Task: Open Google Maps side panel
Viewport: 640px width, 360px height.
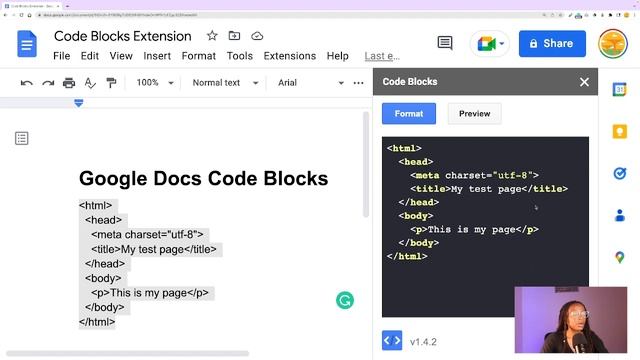Action: coord(619,257)
